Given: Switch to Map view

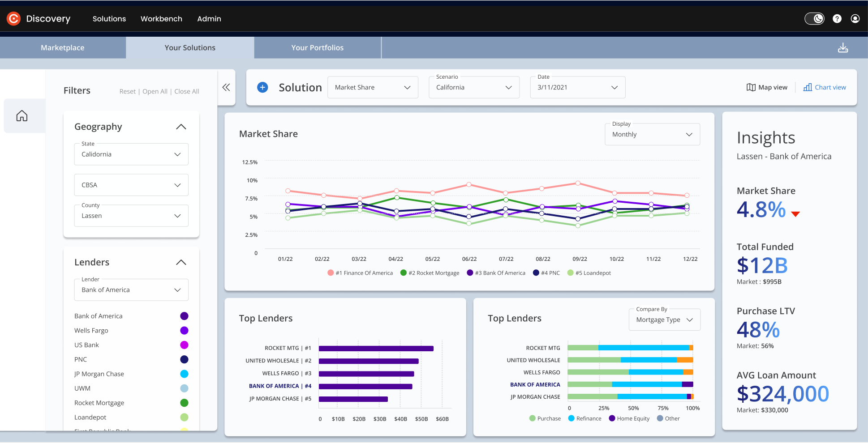Looking at the screenshot, I should click(x=767, y=87).
